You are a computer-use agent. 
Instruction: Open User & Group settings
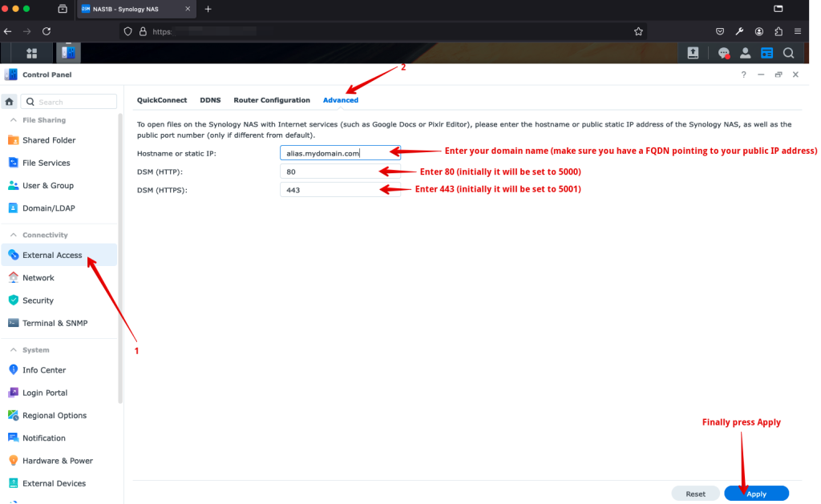coord(59,185)
